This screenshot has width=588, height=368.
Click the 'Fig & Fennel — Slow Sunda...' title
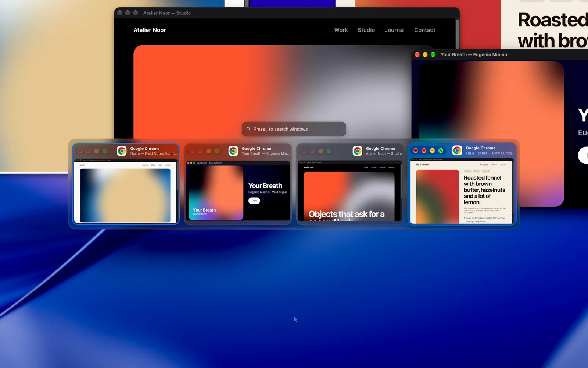point(490,153)
